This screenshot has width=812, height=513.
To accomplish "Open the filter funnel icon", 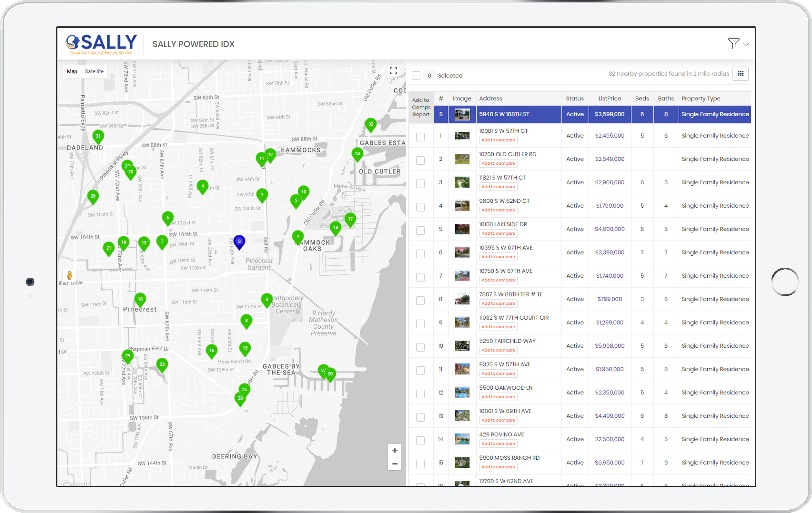I will coord(733,43).
